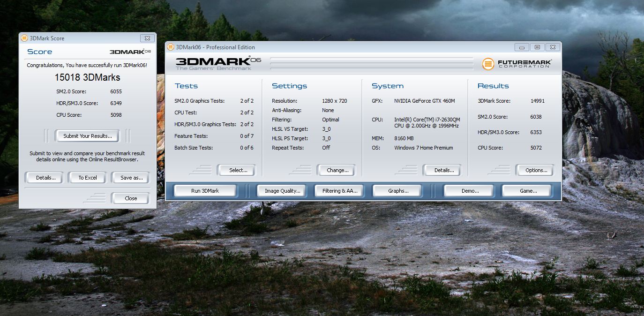This screenshot has width=644, height=316.
Task: Minimize the 3DMark06 main window
Action: tap(522, 47)
